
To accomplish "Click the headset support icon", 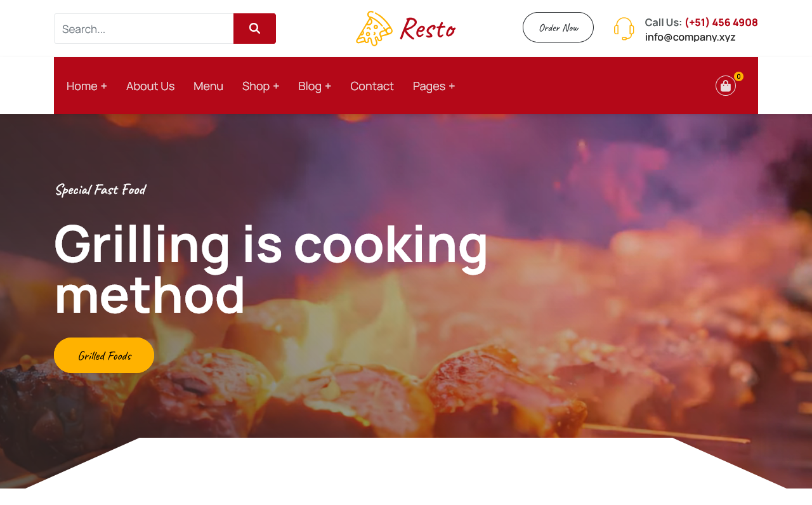I will 624,29.
